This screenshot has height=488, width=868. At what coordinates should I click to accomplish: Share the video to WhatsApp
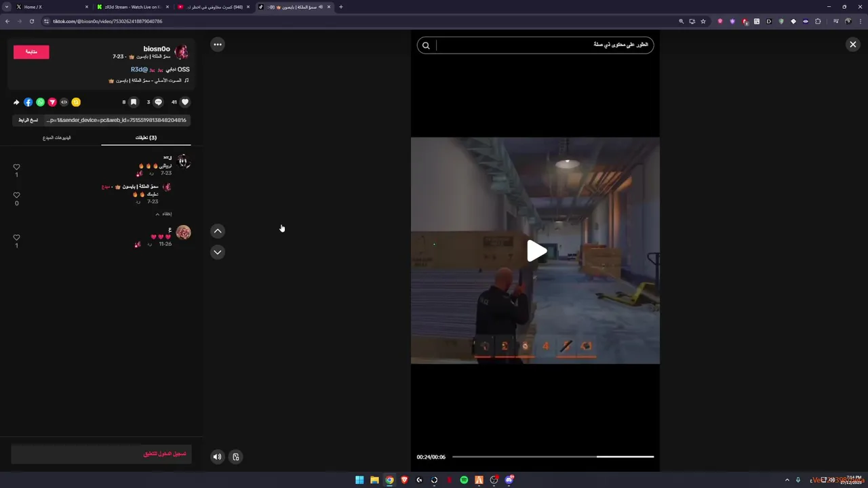click(x=40, y=102)
